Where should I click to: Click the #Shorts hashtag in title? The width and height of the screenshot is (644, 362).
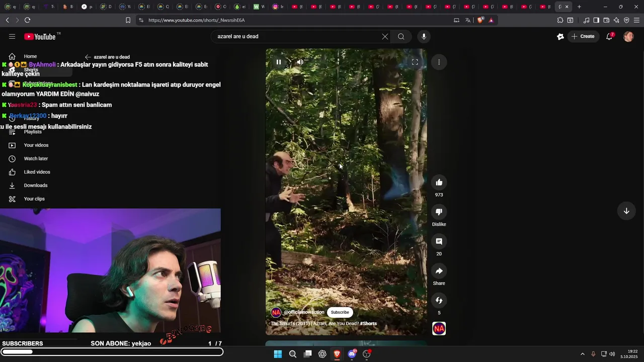coord(368,324)
